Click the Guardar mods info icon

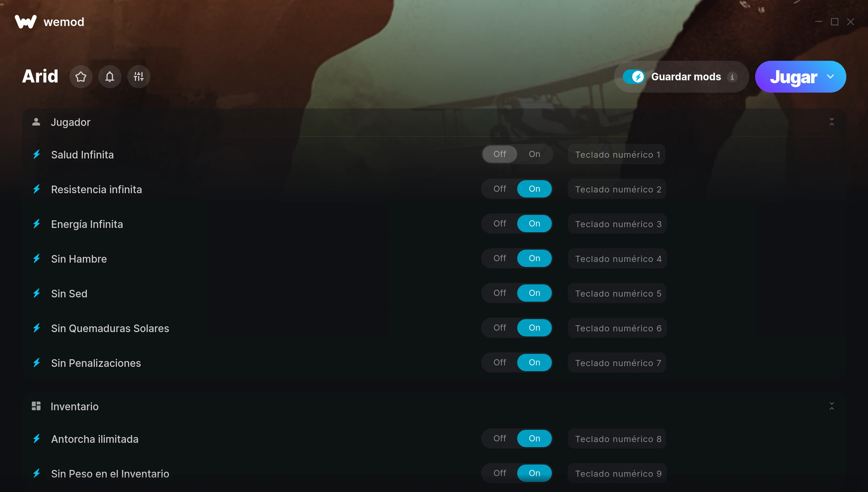(732, 77)
